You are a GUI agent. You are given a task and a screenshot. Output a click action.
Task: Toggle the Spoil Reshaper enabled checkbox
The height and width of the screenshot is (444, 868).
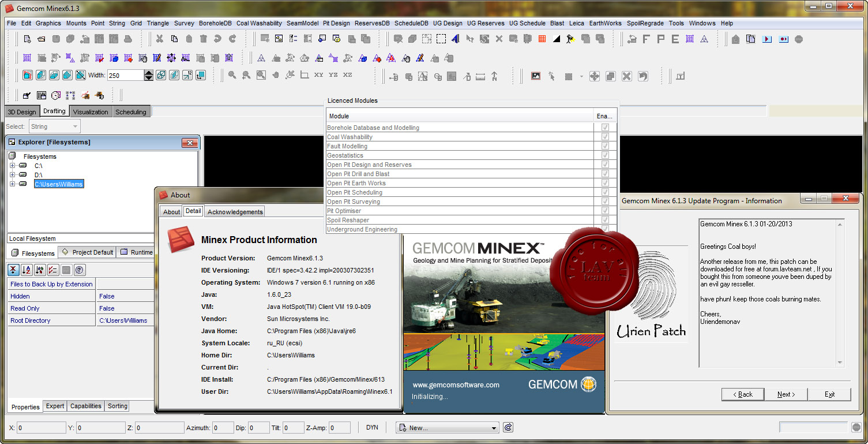point(605,220)
